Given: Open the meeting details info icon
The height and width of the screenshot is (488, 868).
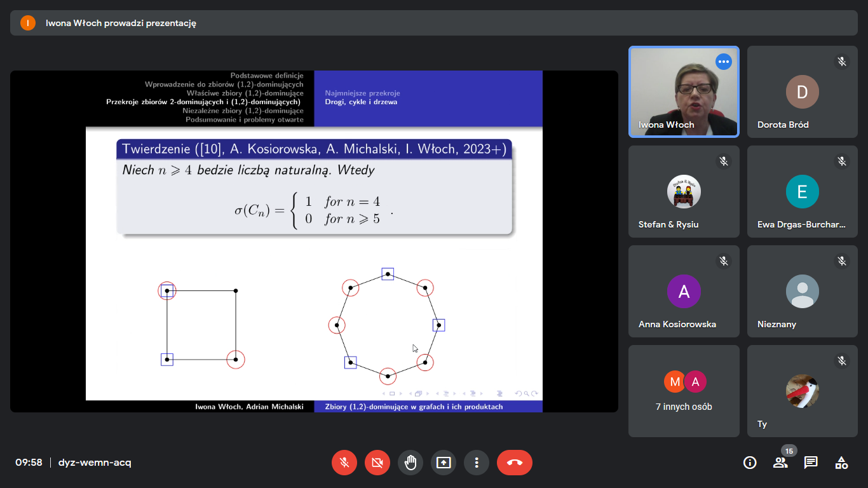Looking at the screenshot, I should [750, 463].
